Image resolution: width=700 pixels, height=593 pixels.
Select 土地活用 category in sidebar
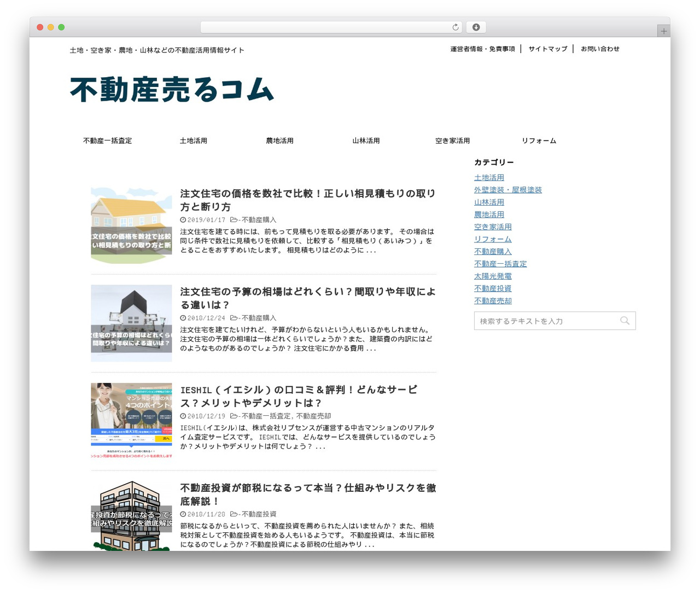point(489,178)
